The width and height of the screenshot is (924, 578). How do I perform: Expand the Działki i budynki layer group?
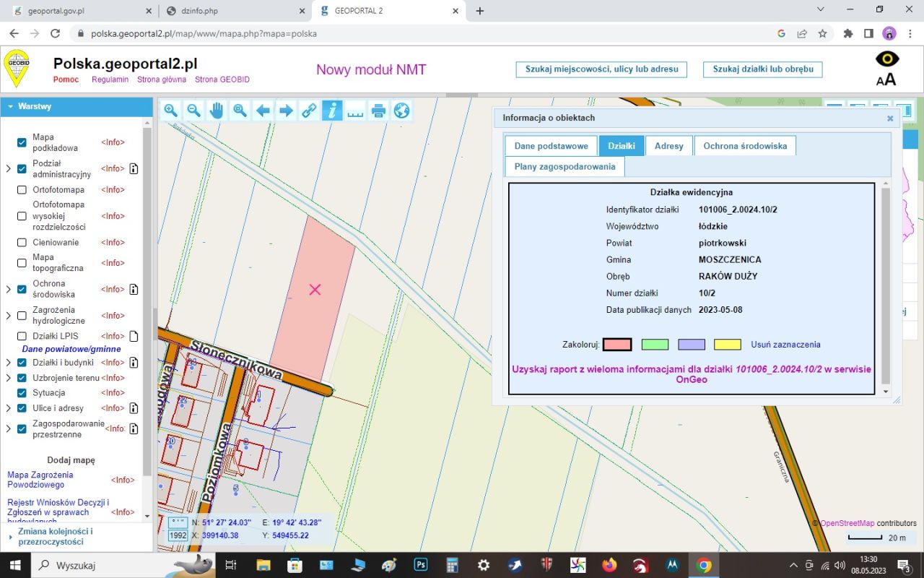9,363
